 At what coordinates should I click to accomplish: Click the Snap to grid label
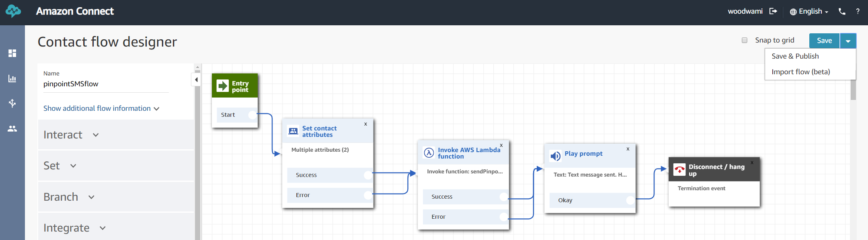click(775, 40)
